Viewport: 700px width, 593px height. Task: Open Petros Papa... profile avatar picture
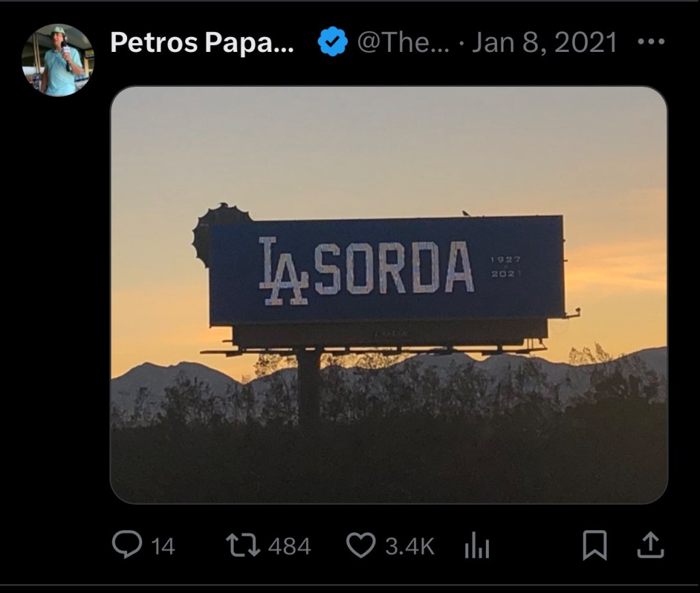(58, 60)
